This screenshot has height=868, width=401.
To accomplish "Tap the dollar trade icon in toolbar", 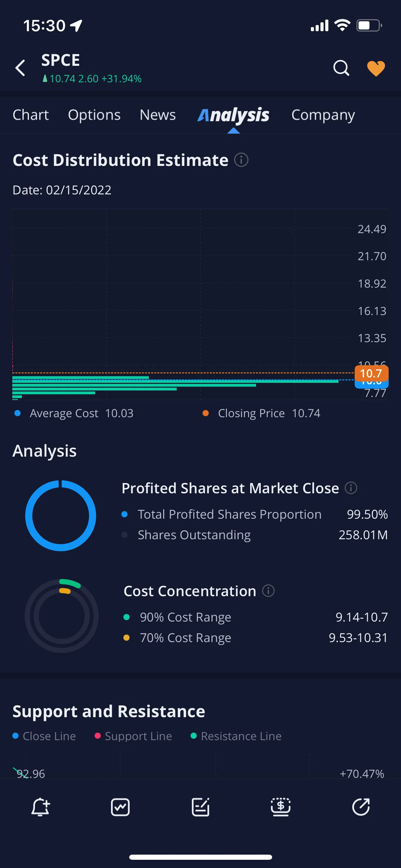I will 281,807.
